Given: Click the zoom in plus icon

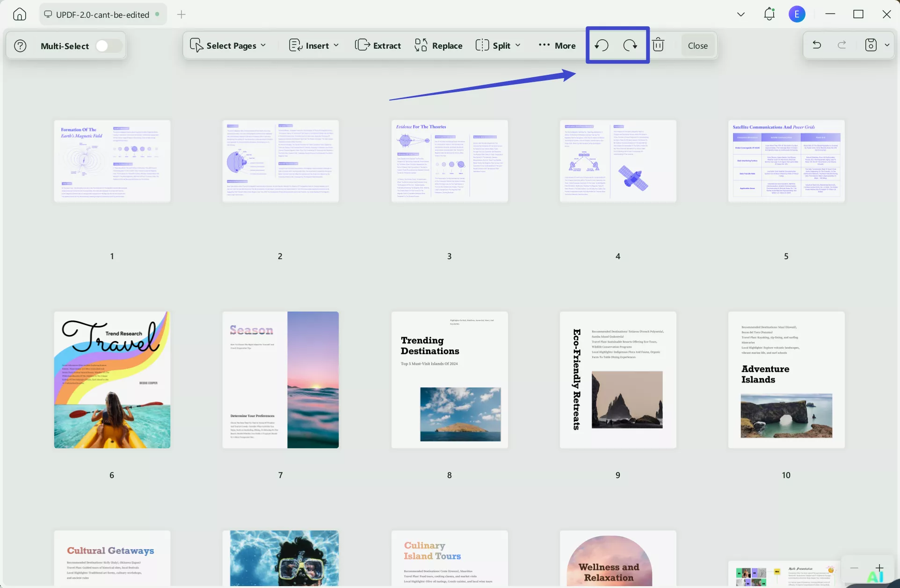Looking at the screenshot, I should pos(879,568).
